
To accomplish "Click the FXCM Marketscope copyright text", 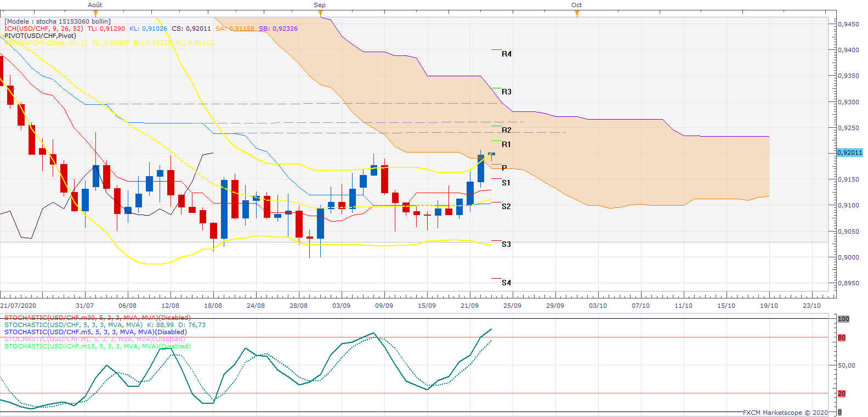I will tap(785, 413).
